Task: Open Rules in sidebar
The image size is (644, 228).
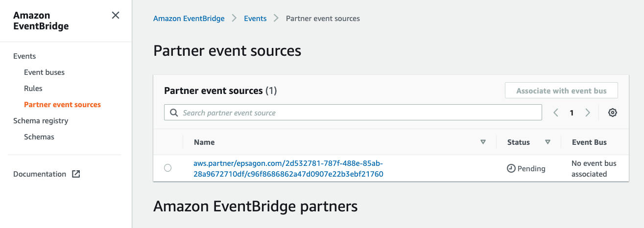Action: 33,89
